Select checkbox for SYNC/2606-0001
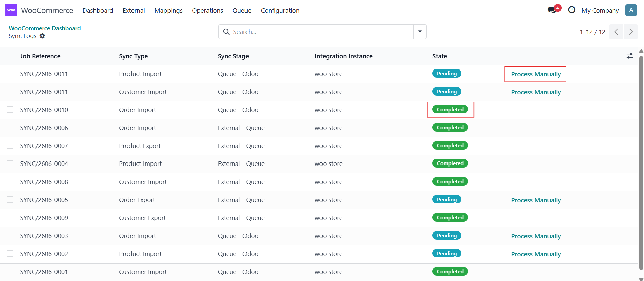 pos(10,272)
